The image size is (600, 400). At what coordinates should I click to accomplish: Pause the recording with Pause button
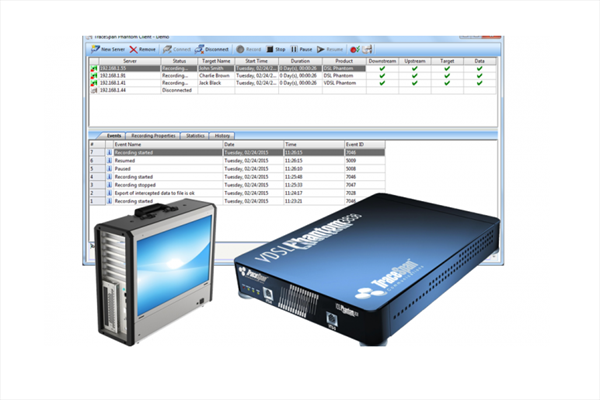301,49
